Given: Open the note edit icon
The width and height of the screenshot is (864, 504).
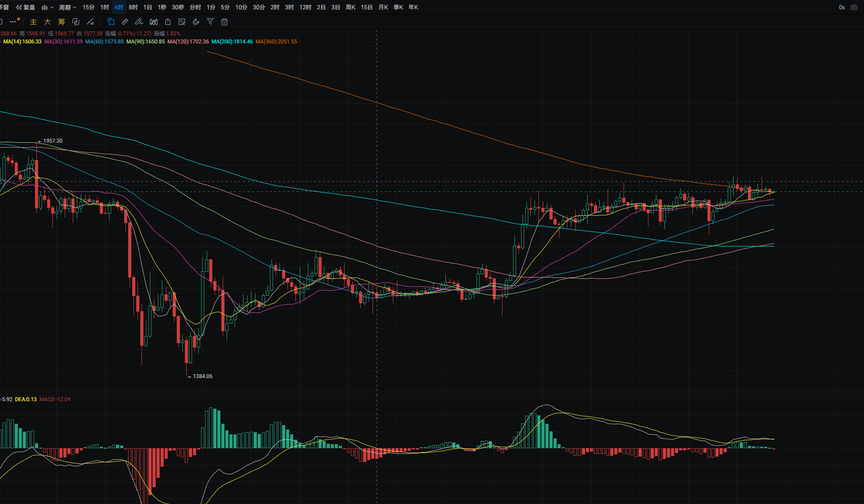Looking at the screenshot, I should point(182,22).
